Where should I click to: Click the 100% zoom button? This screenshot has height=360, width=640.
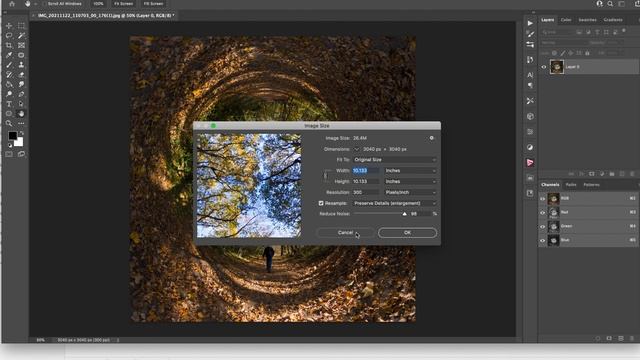coord(98,4)
